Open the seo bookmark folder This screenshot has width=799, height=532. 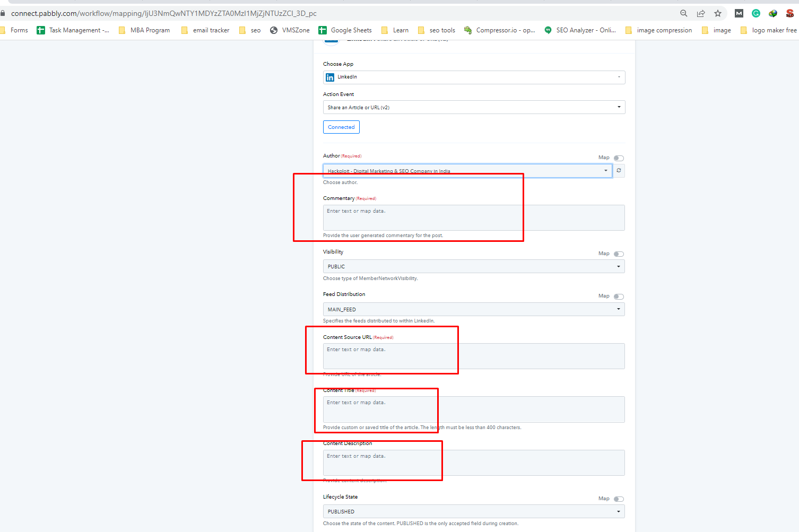(x=250, y=30)
